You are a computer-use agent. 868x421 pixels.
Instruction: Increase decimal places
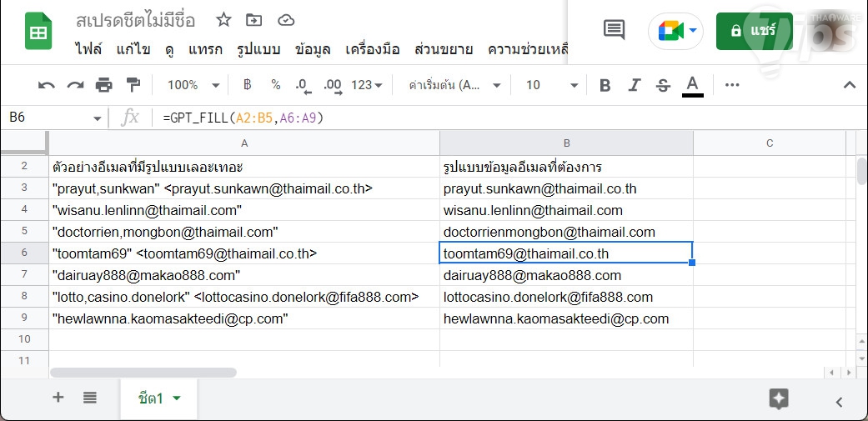click(x=332, y=85)
